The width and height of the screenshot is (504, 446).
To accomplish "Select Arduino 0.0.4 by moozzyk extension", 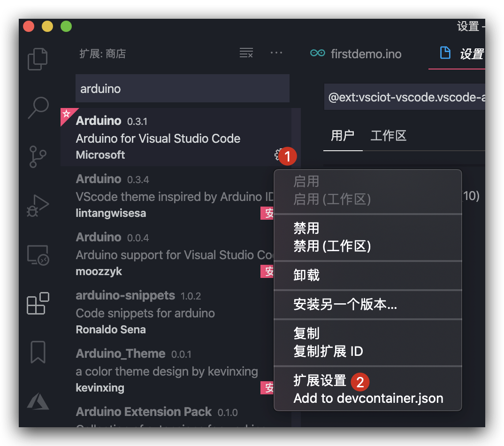I will click(167, 254).
